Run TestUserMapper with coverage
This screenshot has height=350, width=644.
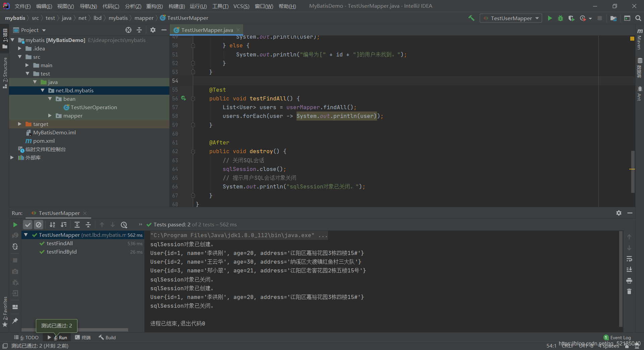tap(572, 18)
